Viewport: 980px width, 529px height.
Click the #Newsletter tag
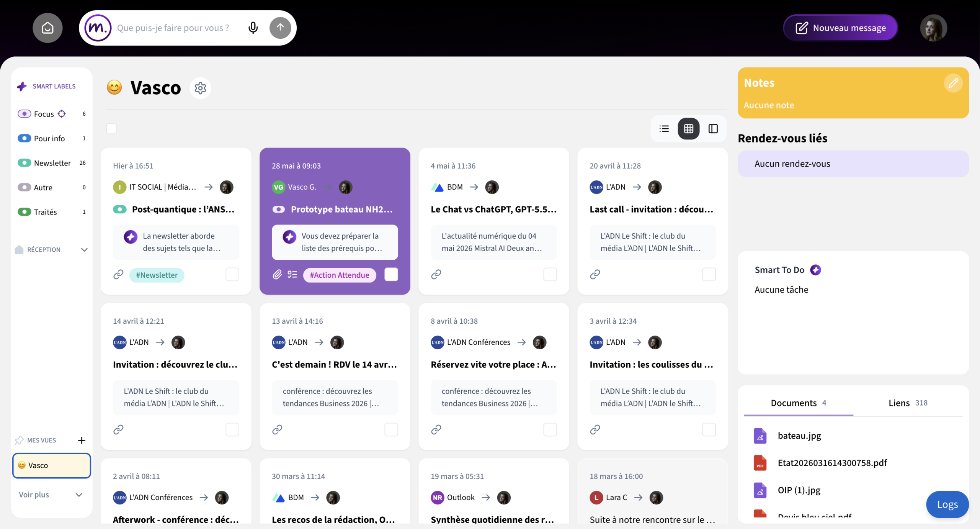[157, 275]
